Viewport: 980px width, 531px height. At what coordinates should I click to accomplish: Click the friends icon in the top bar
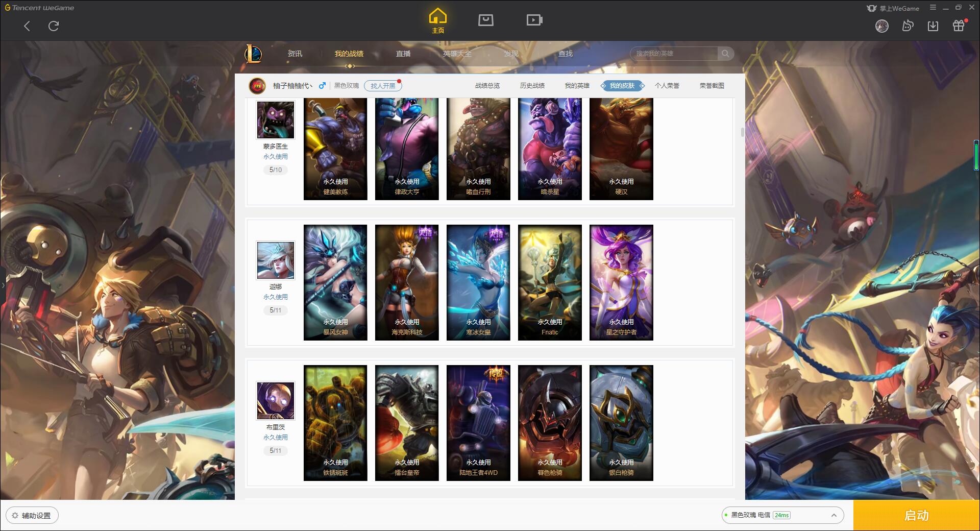(x=908, y=26)
